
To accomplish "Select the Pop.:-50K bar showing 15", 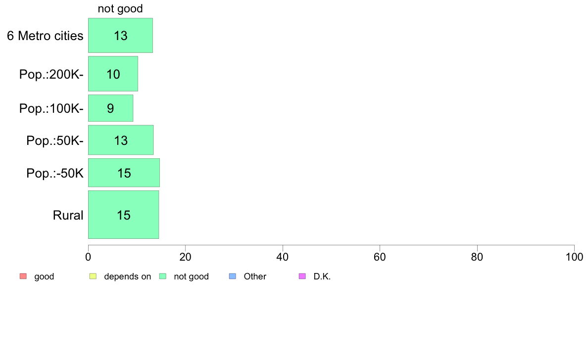I will click(124, 173).
